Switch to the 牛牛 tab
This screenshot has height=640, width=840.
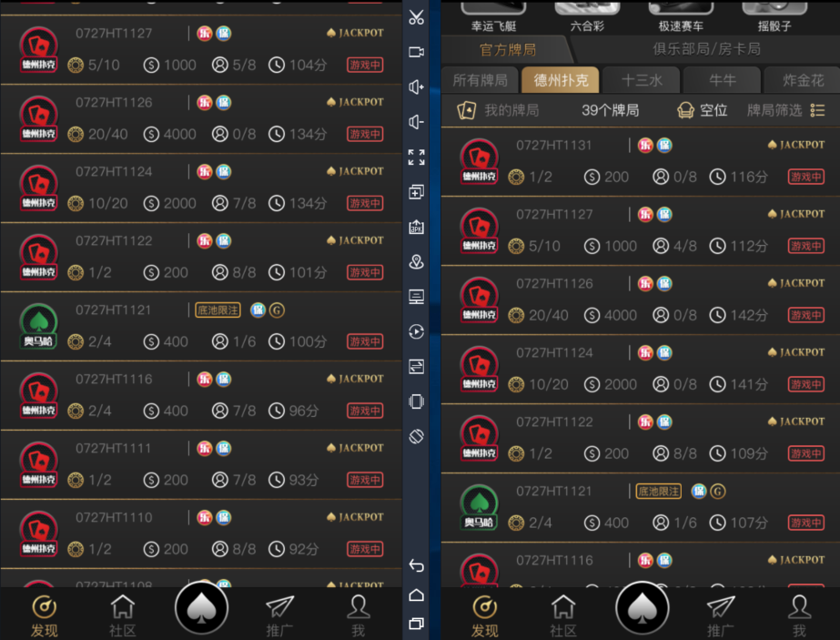coord(723,80)
